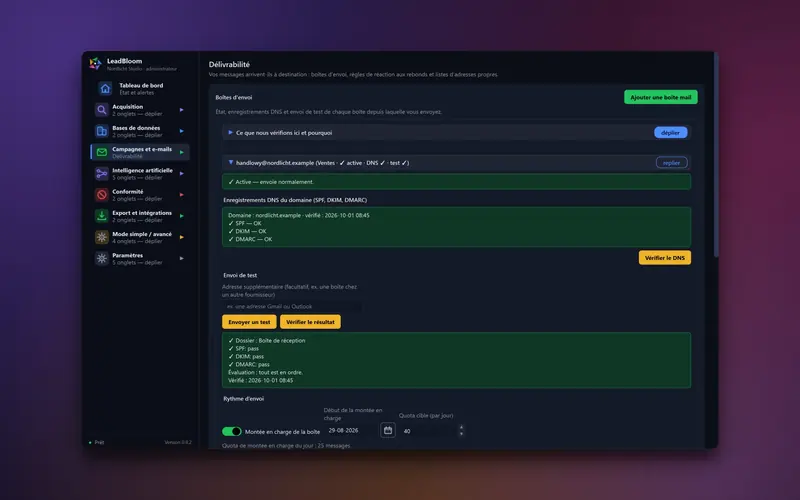Collapse the handlowy@nordlicht.example mailbox triangle
The image size is (800, 500).
(x=231, y=162)
